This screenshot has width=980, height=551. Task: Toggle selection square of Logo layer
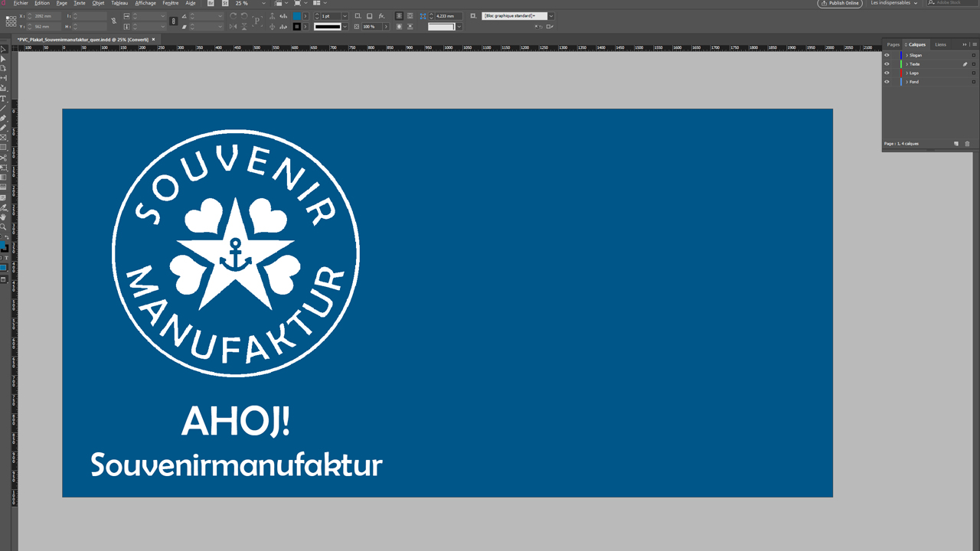pyautogui.click(x=974, y=73)
